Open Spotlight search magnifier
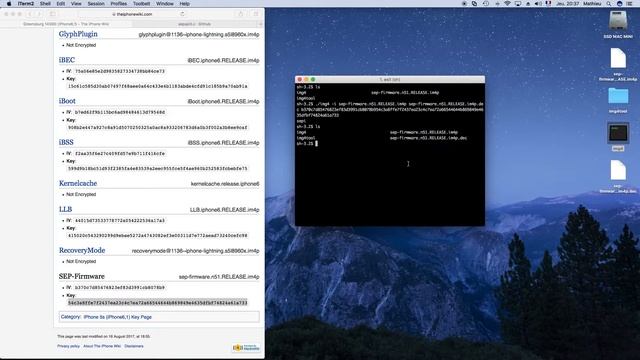This screenshot has width=640, height=360. tap(609, 4)
